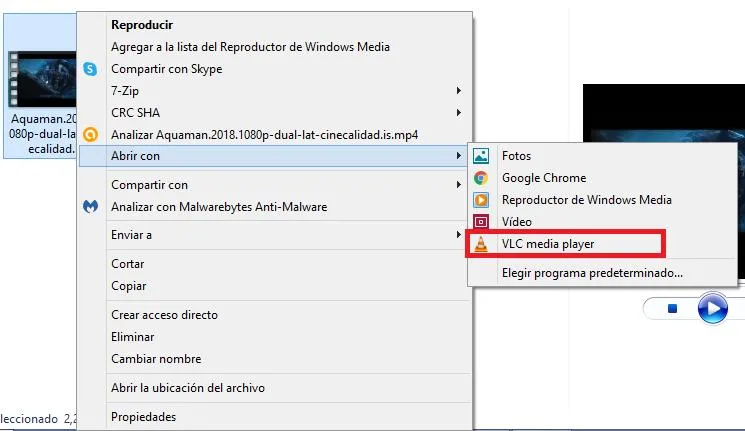
Task: Click the Google Chrome icon in submenu
Action: [481, 178]
